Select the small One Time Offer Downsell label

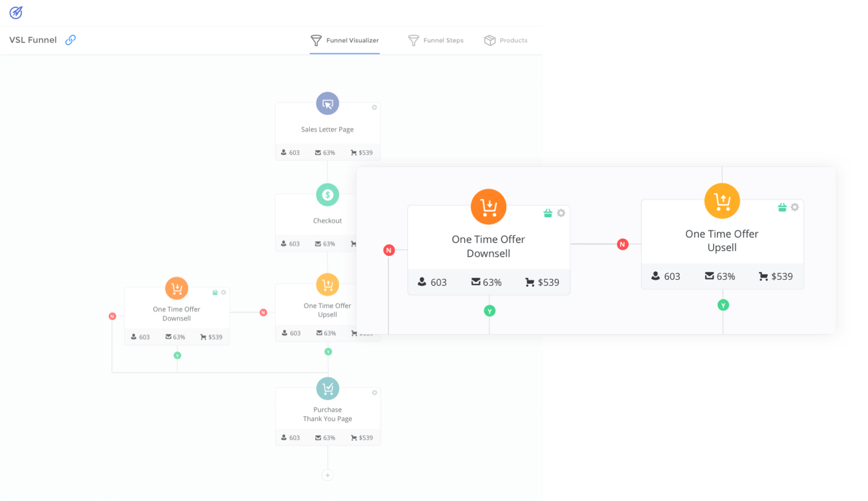176,313
